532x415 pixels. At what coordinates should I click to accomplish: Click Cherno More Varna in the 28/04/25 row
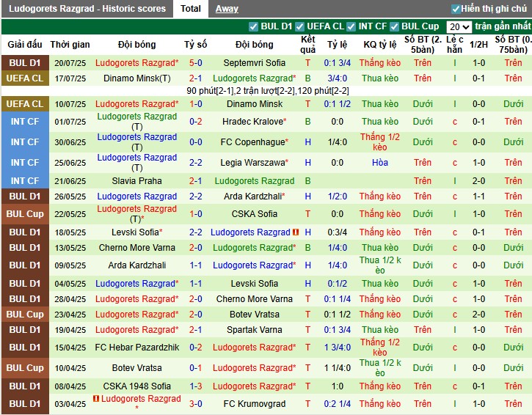click(x=254, y=299)
